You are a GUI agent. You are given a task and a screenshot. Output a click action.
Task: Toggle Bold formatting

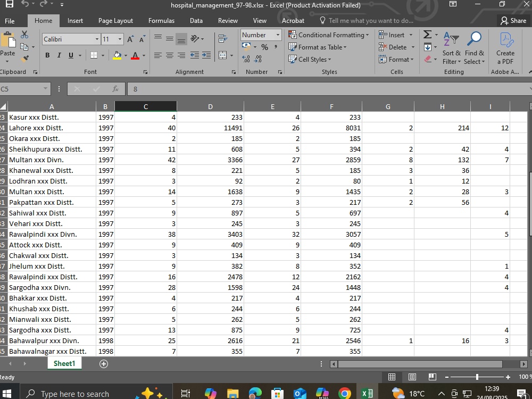47,55
